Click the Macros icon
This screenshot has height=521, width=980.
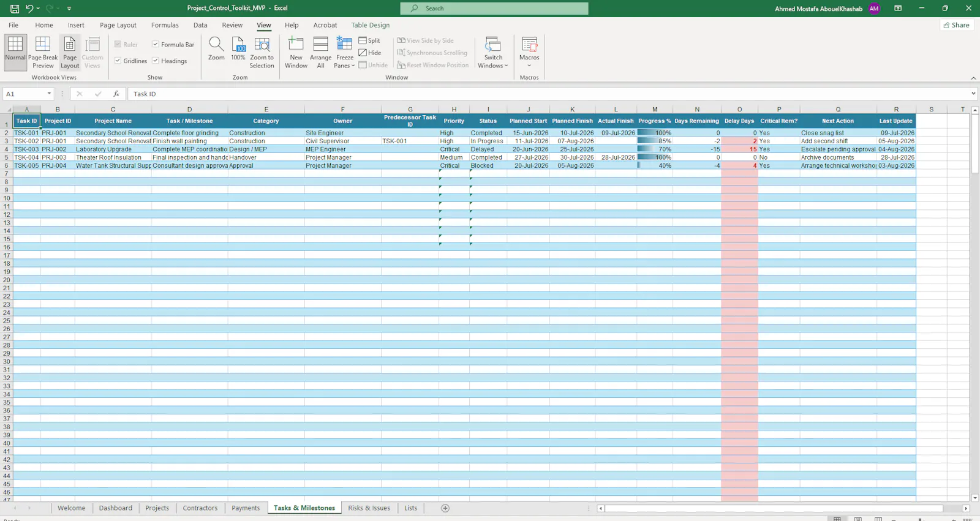529,44
